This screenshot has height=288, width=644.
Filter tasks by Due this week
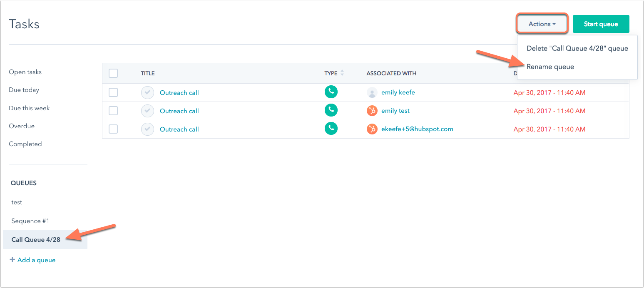pos(29,108)
